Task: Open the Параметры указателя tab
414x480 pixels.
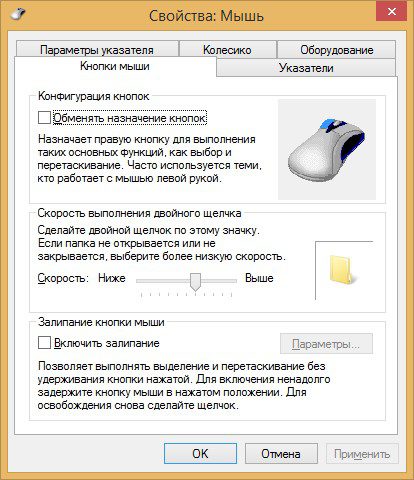Action: (x=97, y=50)
